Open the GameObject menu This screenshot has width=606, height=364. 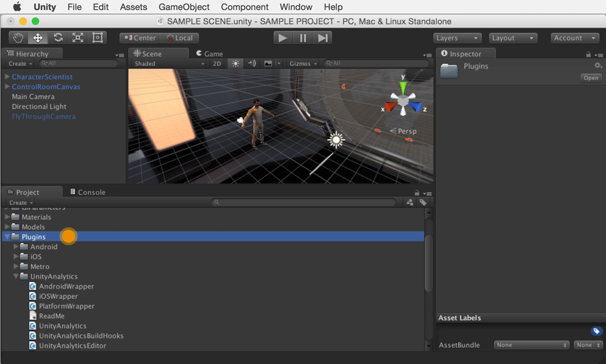tap(184, 7)
